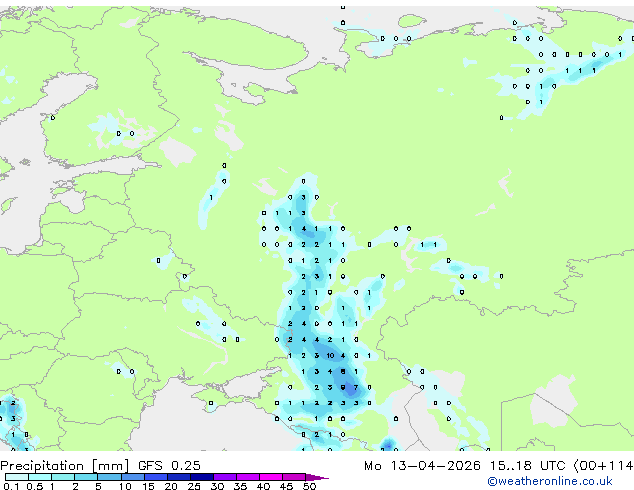634x490 pixels.
Task: Click the over-50 arrow tip of legend
Action: (x=317, y=477)
